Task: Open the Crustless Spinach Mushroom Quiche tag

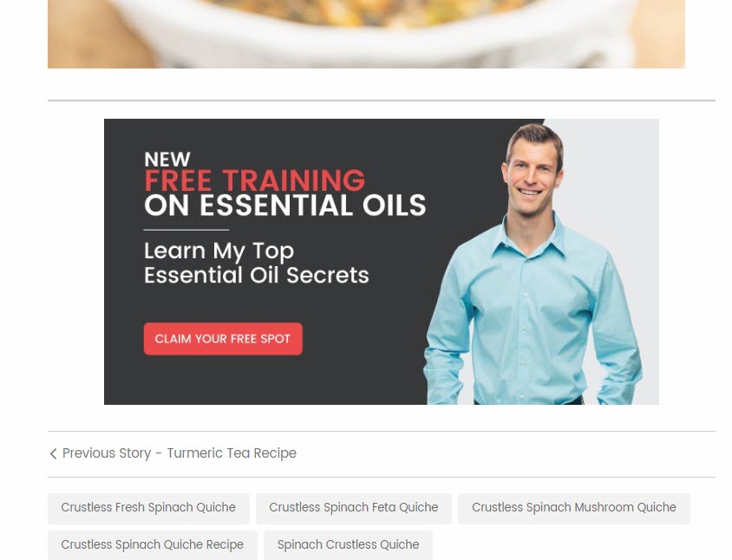Action: point(574,508)
